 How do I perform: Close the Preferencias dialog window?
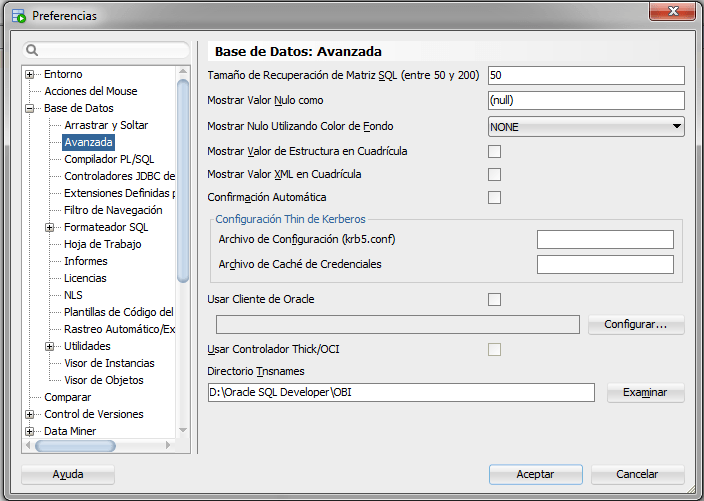(x=669, y=15)
